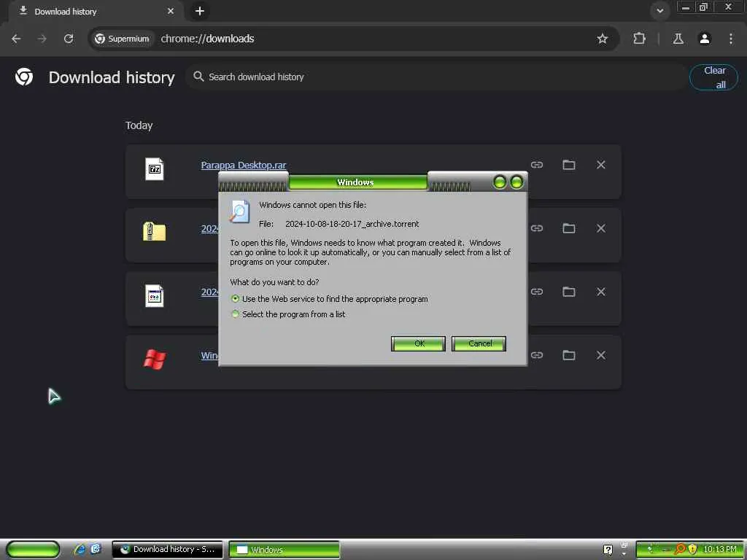Viewport: 747px width, 560px height.
Task: Click the Clear all button
Action: tap(713, 77)
